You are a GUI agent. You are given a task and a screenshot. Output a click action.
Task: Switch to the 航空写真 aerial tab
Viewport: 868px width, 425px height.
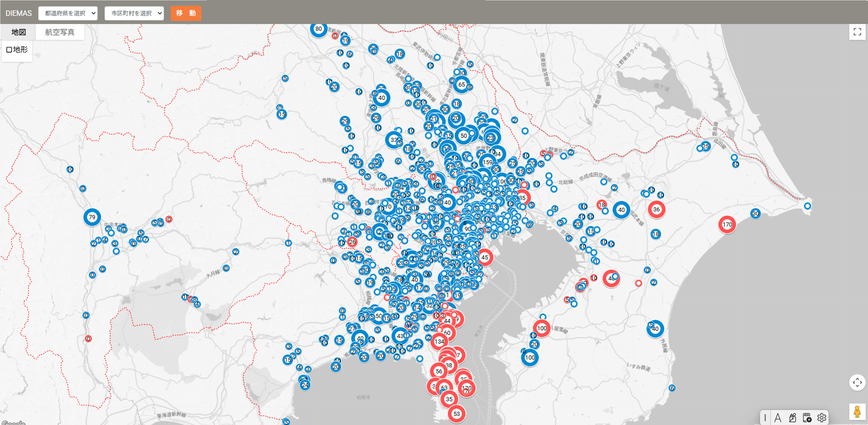click(60, 32)
